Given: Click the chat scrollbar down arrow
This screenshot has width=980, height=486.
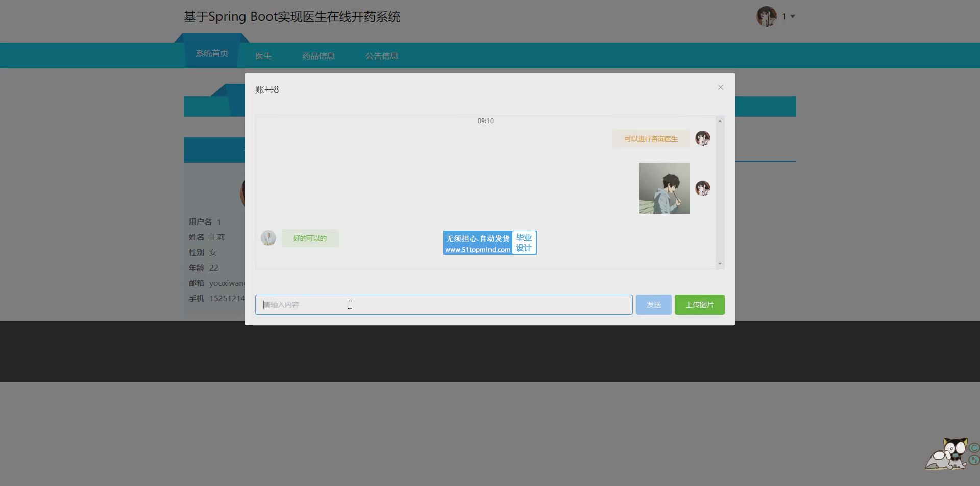Looking at the screenshot, I should point(720,264).
